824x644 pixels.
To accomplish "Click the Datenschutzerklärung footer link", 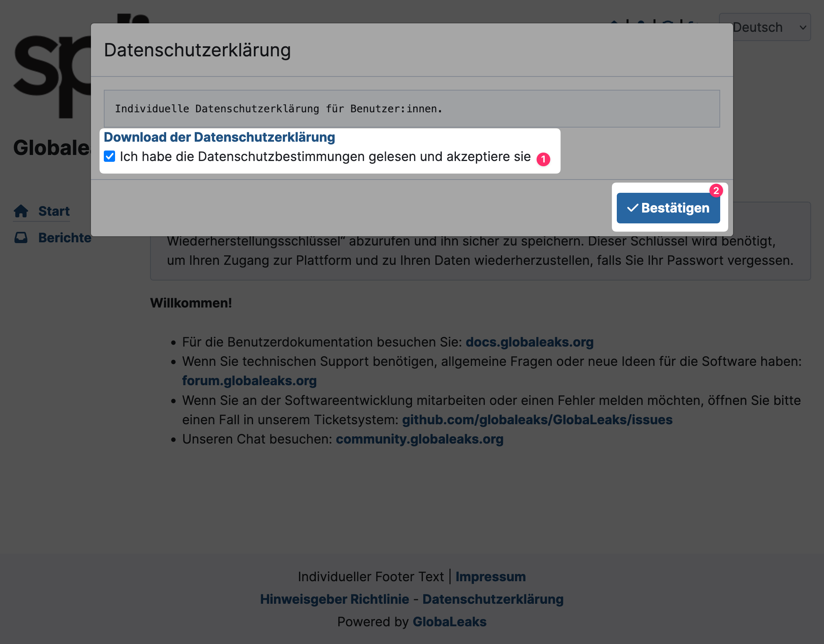I will [x=493, y=599].
